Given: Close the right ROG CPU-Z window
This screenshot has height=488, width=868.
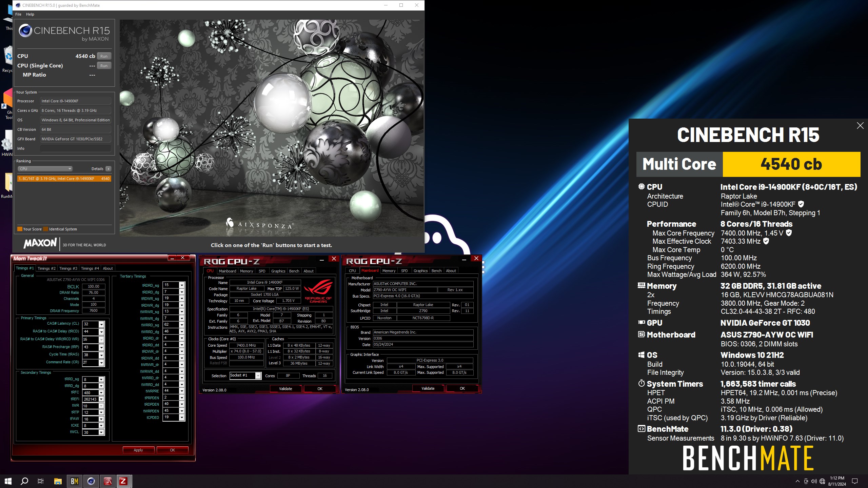Looking at the screenshot, I should 476,259.
